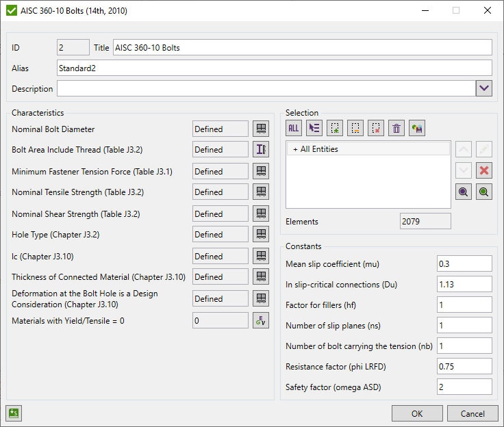Click the subtract from selection icon
The image size is (504, 427).
tap(355, 128)
